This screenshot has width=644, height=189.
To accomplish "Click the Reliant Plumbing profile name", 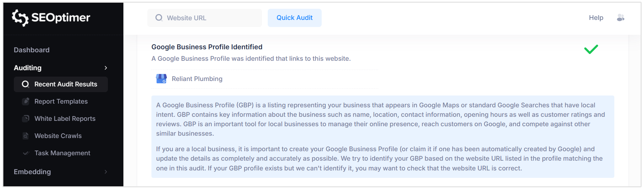I will pyautogui.click(x=197, y=79).
